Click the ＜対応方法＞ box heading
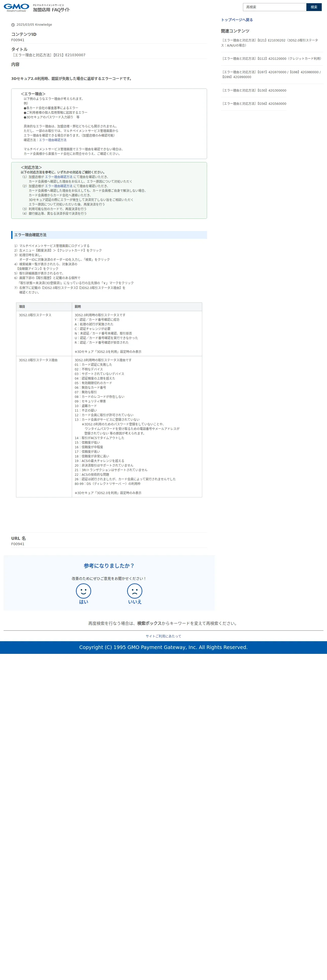Screen dimensions: 327x980 31,167
